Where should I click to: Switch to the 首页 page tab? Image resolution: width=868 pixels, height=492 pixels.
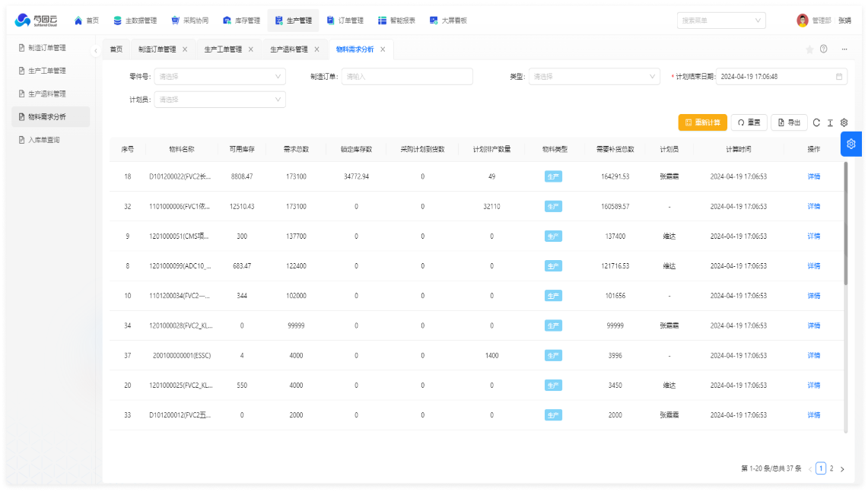(x=116, y=49)
